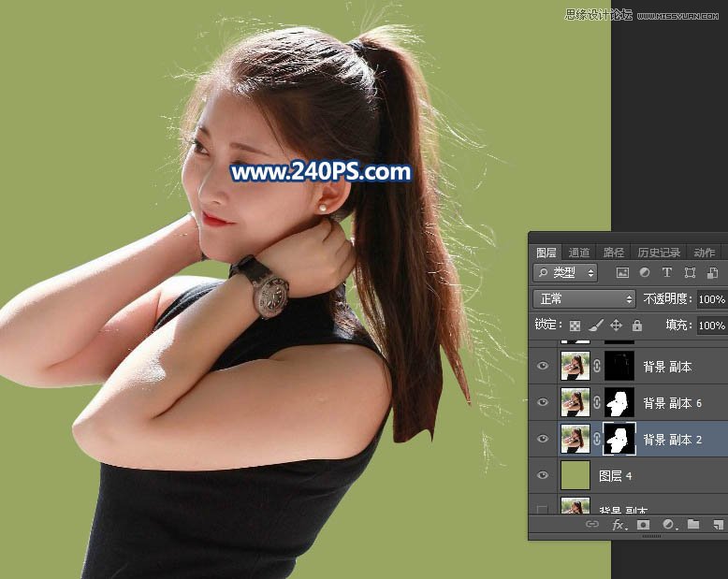Viewport: 728px width, 579px height.
Task: Switch to the 通道 tab
Action: point(579,253)
